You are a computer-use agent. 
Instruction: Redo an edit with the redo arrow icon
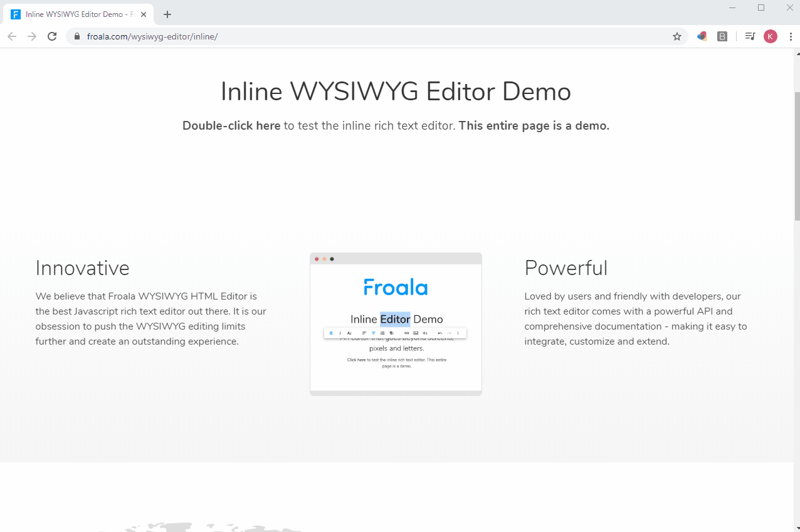click(450, 333)
